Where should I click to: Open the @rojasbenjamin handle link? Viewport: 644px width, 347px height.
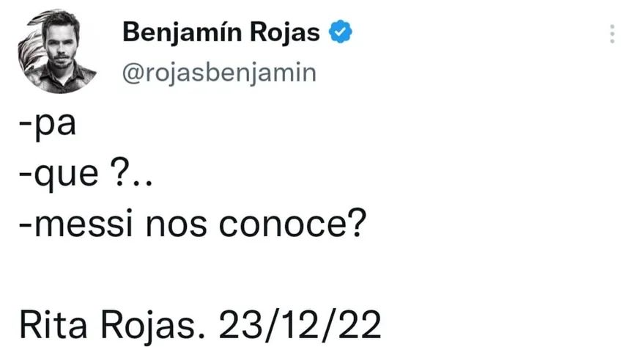217,73
